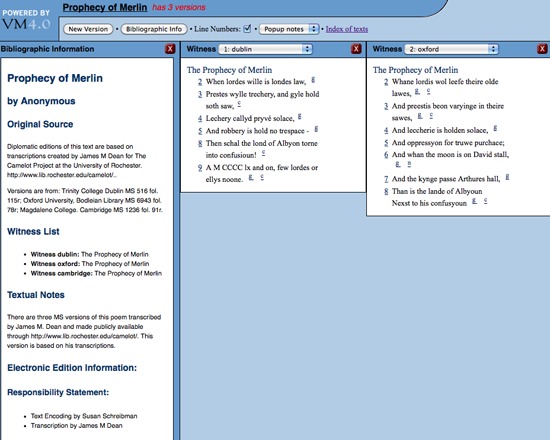Image resolution: width=550 pixels, height=440 pixels.
Task: Open g note under 'moon is on David stall,'
Action: point(398,164)
